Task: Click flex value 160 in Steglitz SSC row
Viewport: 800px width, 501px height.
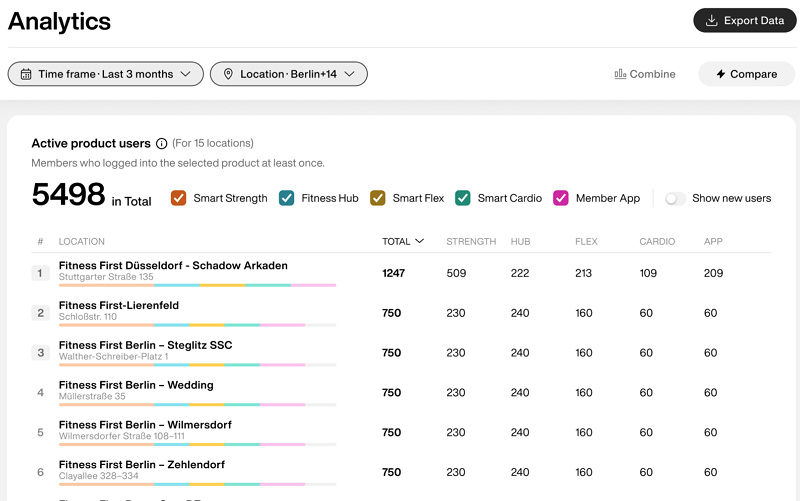Action: [x=584, y=353]
